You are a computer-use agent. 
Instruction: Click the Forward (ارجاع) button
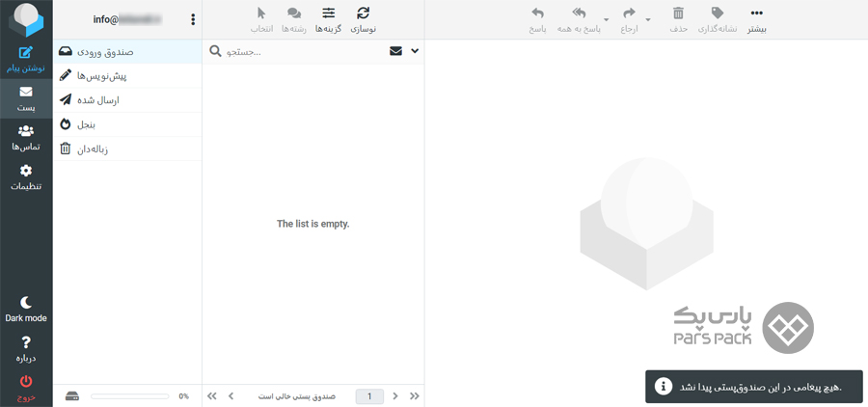[x=630, y=20]
